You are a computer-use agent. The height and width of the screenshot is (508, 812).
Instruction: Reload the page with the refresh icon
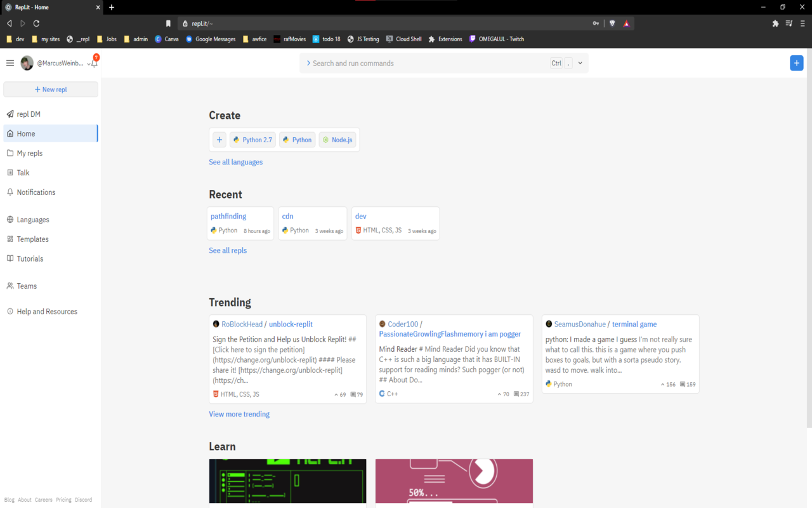click(x=36, y=23)
